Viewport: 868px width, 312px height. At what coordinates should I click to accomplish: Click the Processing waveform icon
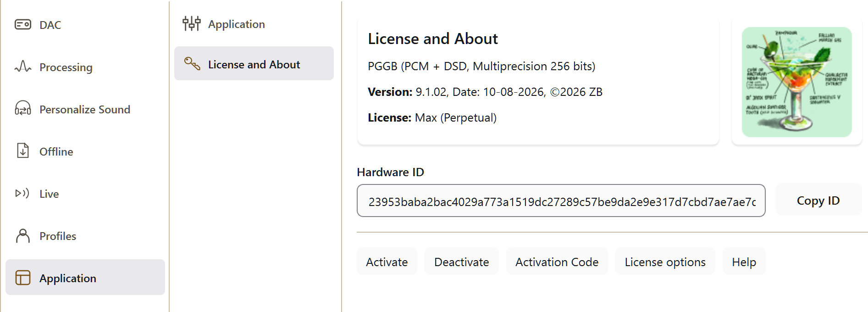23,67
